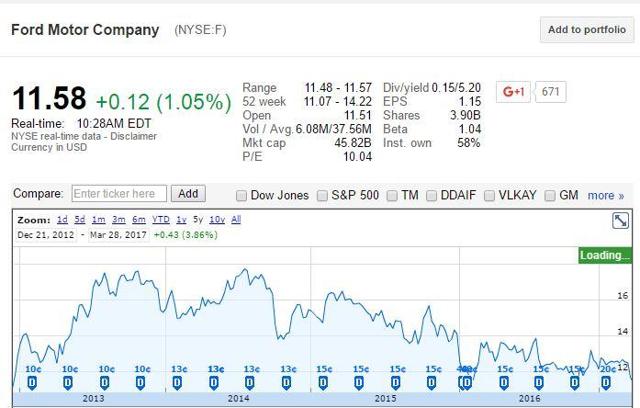Set chart zoom to 1 year
The width and height of the screenshot is (640, 408).
[181, 219]
